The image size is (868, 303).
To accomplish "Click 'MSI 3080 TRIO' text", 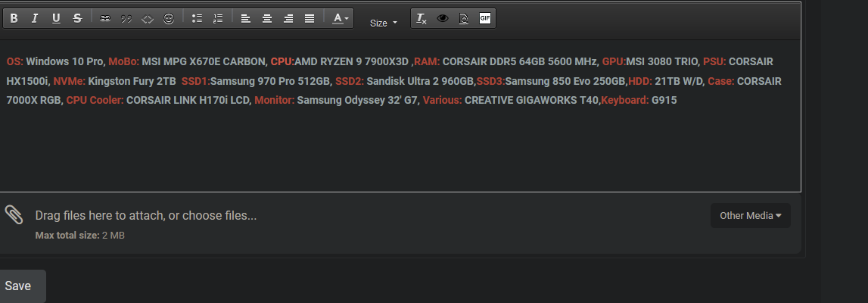I will point(662,61).
